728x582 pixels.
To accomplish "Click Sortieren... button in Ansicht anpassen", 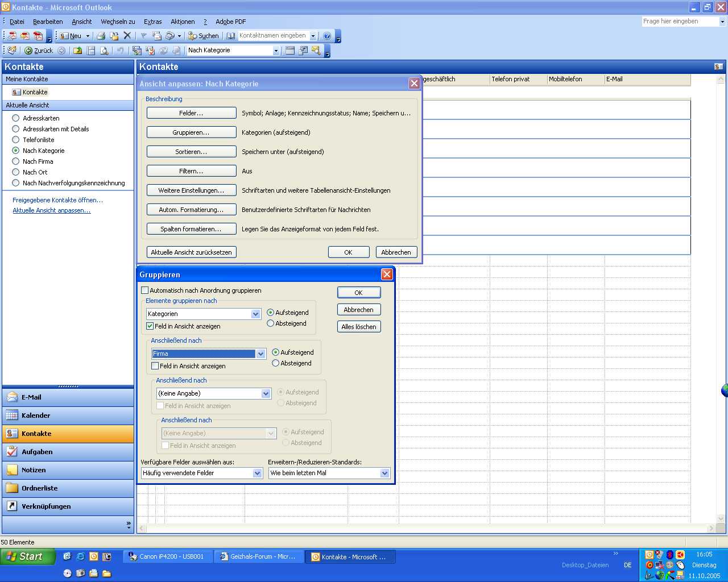I will [192, 152].
